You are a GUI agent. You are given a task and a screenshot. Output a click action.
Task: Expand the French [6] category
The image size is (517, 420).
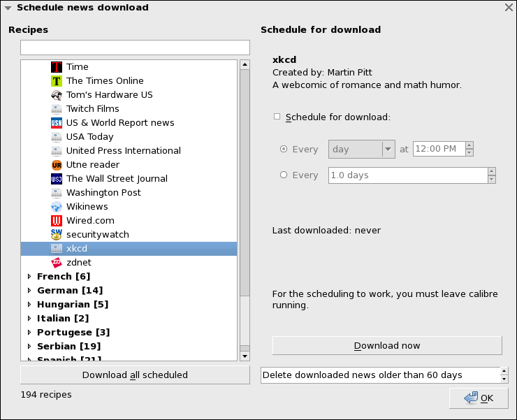click(29, 277)
